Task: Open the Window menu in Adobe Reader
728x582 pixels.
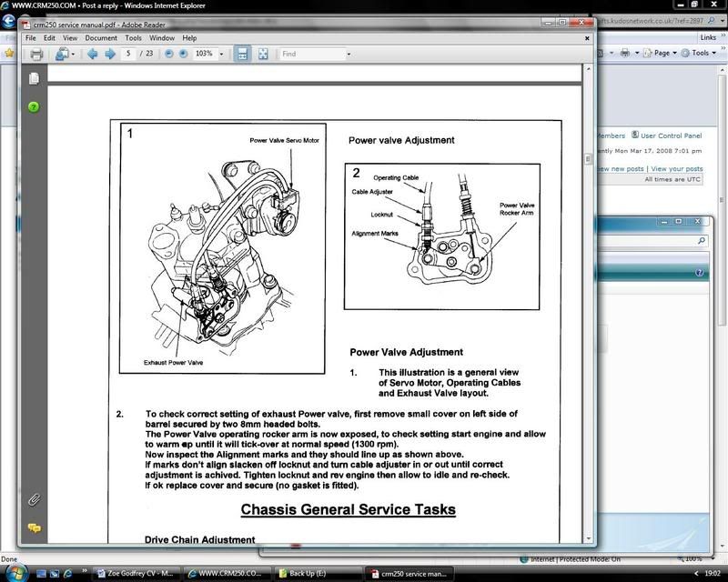Action: pyautogui.click(x=162, y=38)
